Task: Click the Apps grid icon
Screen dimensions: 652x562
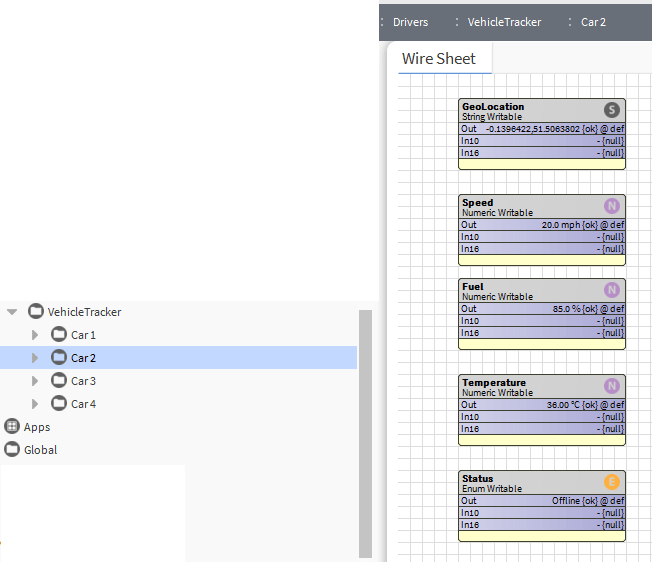Action: pyautogui.click(x=12, y=427)
